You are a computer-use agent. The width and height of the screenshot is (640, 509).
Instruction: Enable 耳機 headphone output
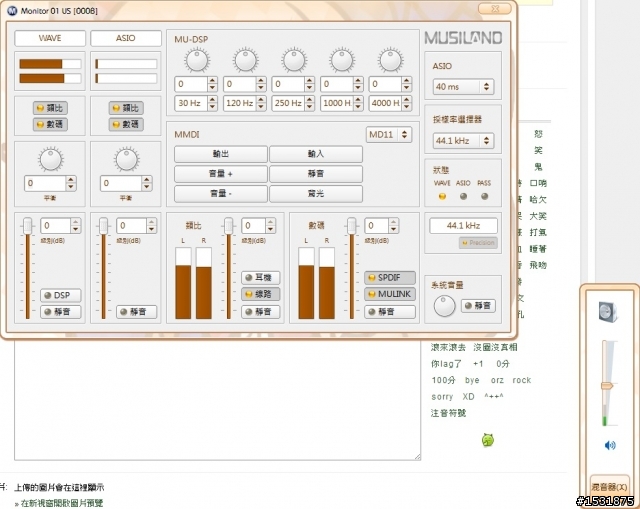(260, 278)
